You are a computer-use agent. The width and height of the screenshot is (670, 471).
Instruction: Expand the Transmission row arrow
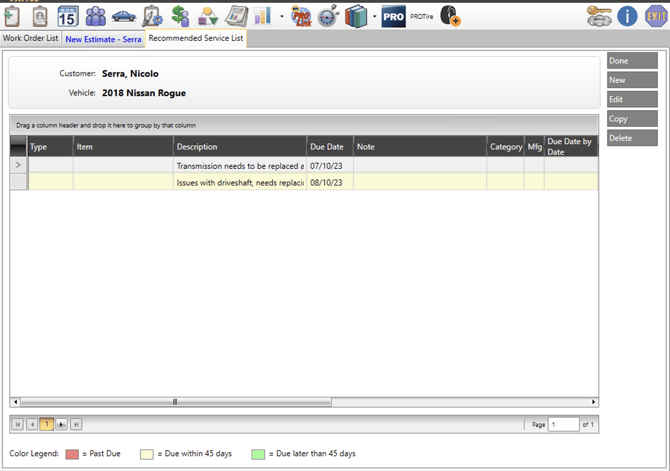18,165
